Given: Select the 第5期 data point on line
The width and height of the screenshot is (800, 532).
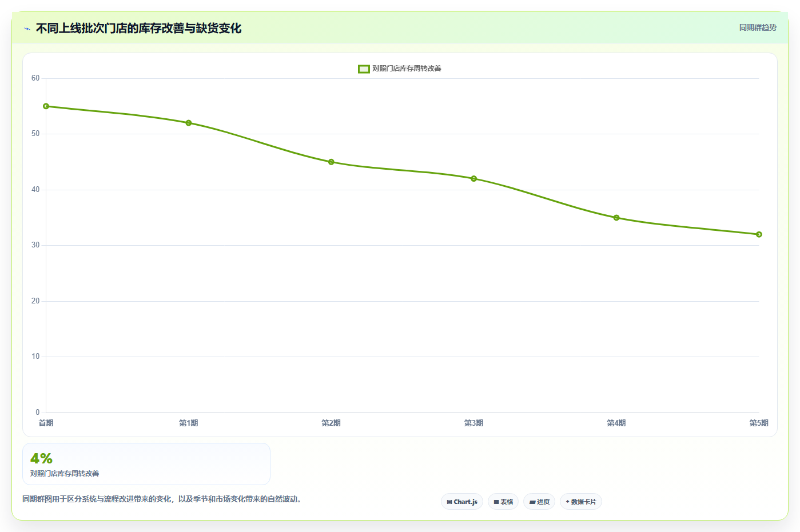Looking at the screenshot, I should tap(759, 234).
